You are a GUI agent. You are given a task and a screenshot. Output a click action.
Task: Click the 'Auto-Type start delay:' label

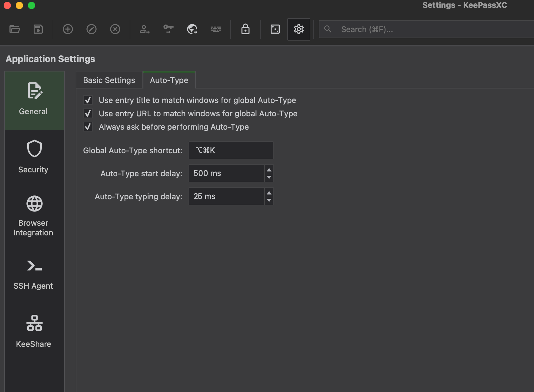pos(141,174)
